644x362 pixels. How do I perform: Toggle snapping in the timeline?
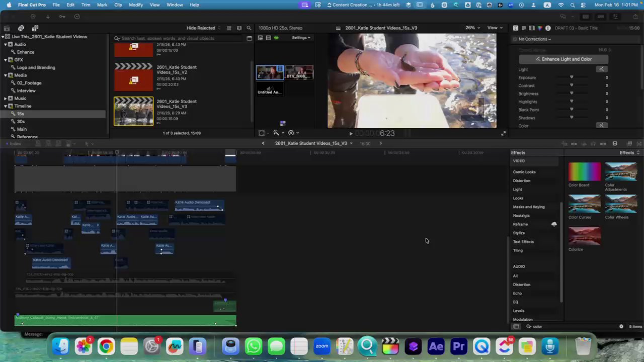click(x=603, y=144)
